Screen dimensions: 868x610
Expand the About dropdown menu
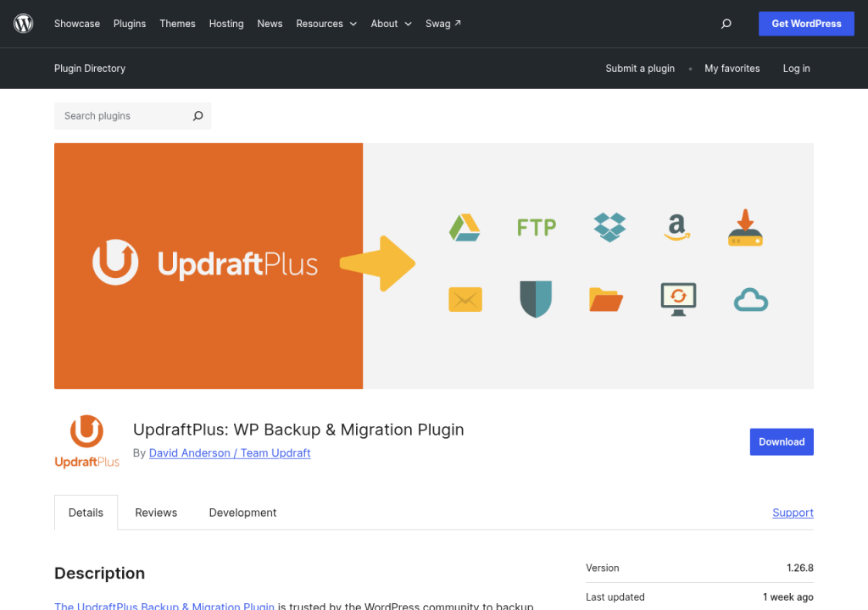(391, 24)
